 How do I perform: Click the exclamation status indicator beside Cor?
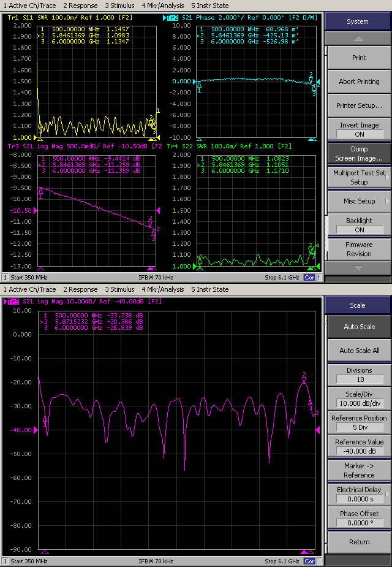(318, 277)
